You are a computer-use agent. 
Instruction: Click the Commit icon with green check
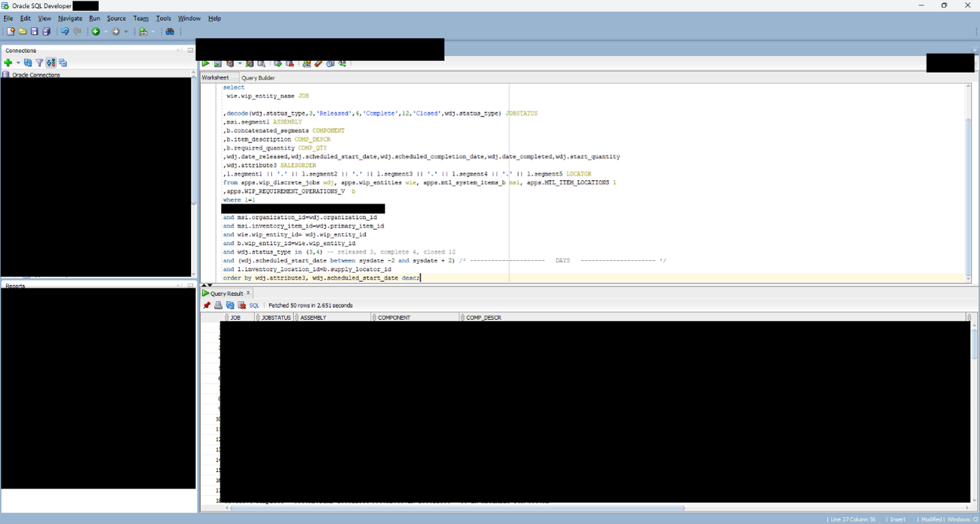click(x=278, y=64)
